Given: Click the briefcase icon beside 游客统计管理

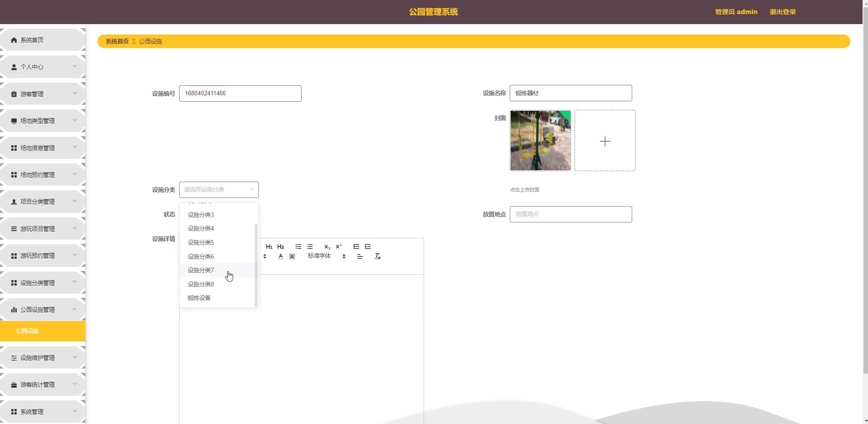Looking at the screenshot, I should (x=14, y=385).
